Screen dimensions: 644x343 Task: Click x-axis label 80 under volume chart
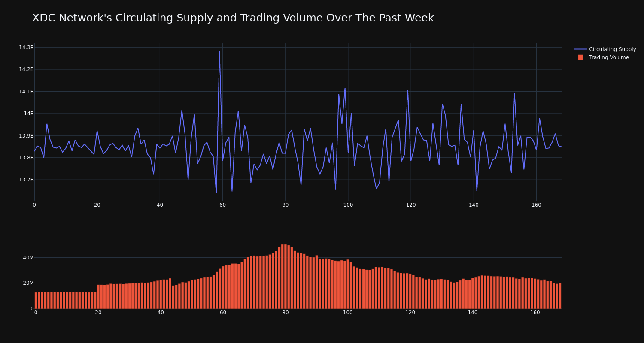(x=286, y=313)
